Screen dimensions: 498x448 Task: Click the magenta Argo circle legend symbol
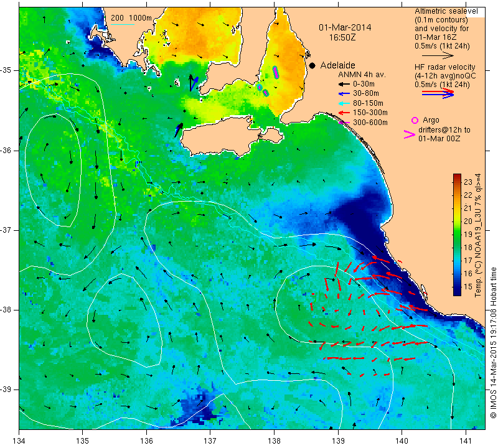pyautogui.click(x=415, y=120)
